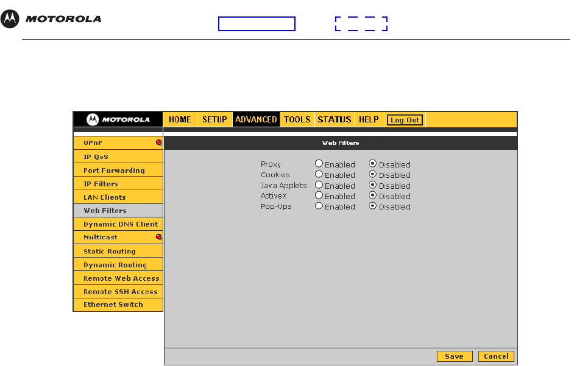Click the red indicator dot beside Multicast

point(158,237)
